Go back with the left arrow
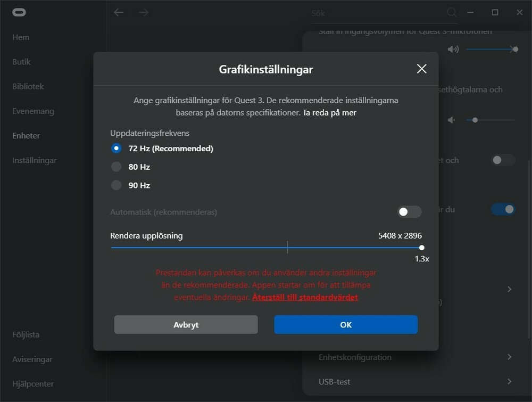This screenshot has width=532, height=402. (x=119, y=13)
